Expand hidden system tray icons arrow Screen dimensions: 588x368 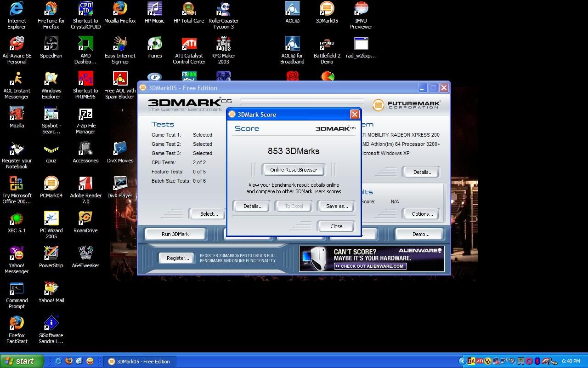(463, 362)
